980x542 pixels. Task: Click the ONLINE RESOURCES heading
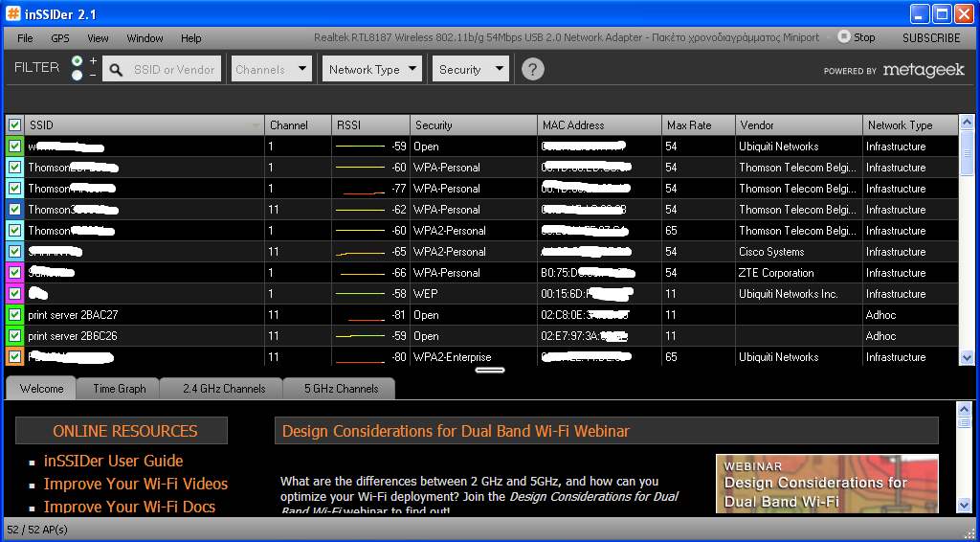[125, 431]
